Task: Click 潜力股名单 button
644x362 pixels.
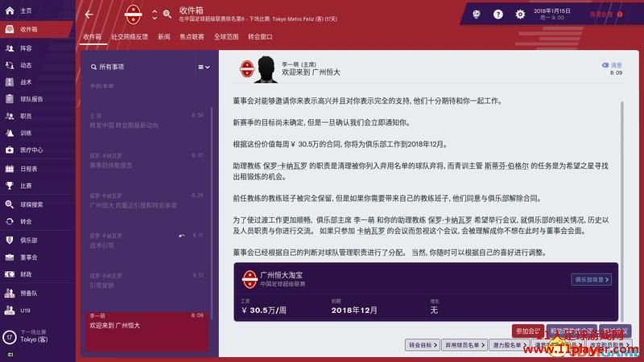Action: (x=509, y=345)
